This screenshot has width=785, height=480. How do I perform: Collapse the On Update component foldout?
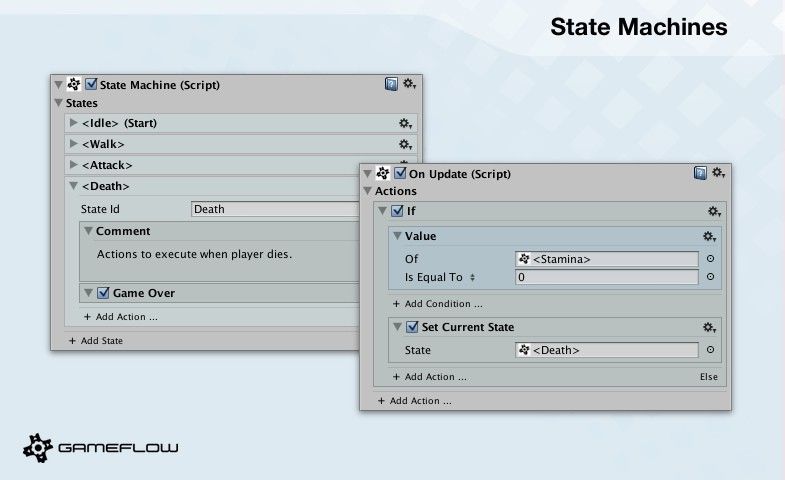pos(367,174)
